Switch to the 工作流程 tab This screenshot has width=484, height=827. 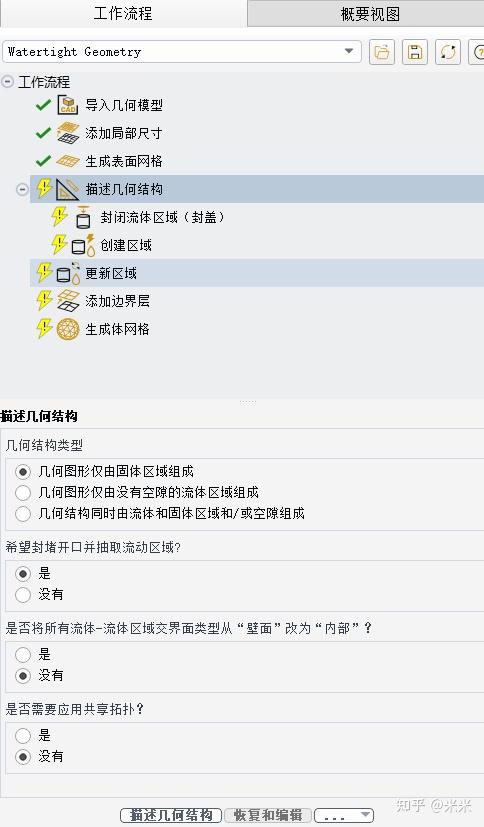point(123,14)
